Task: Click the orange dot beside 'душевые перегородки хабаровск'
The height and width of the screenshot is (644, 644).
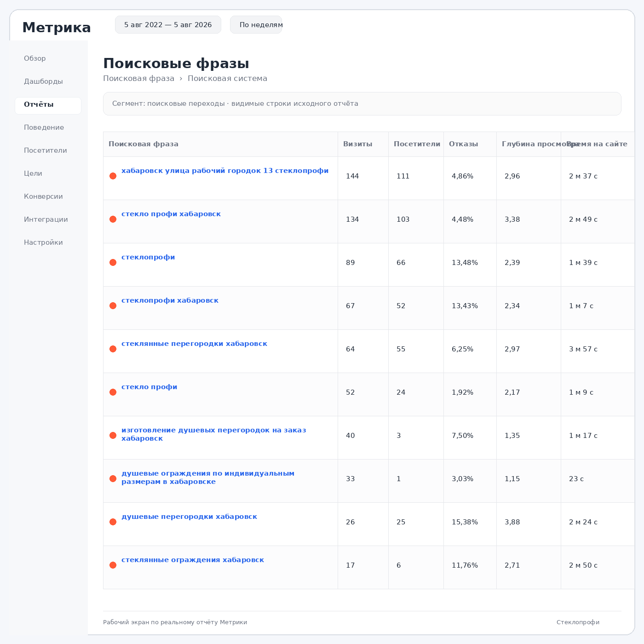Action: [113, 522]
